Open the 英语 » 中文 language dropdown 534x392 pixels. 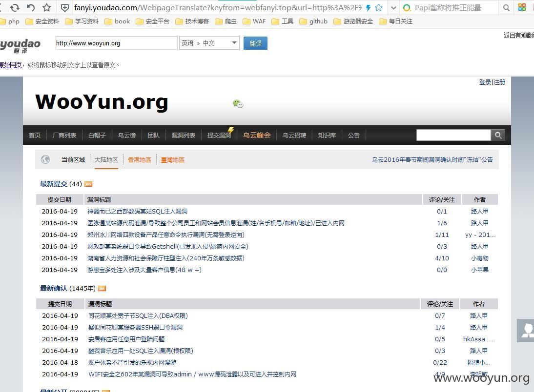click(x=209, y=43)
